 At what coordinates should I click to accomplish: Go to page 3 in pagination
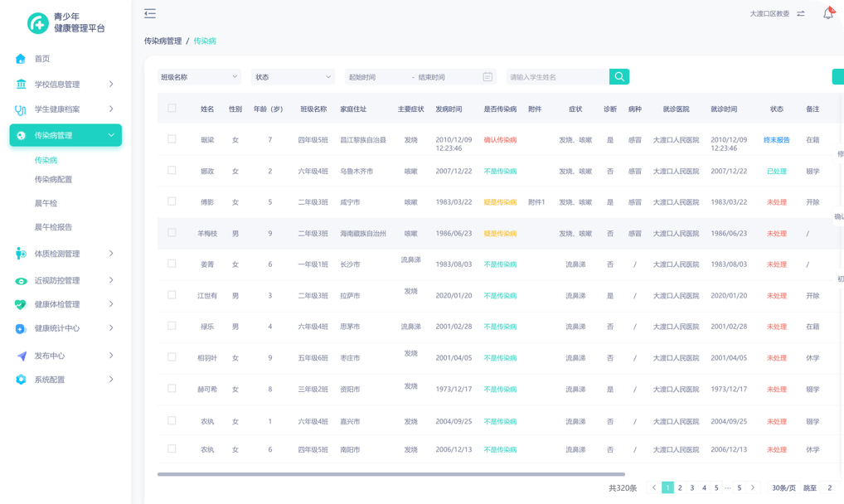point(692,488)
